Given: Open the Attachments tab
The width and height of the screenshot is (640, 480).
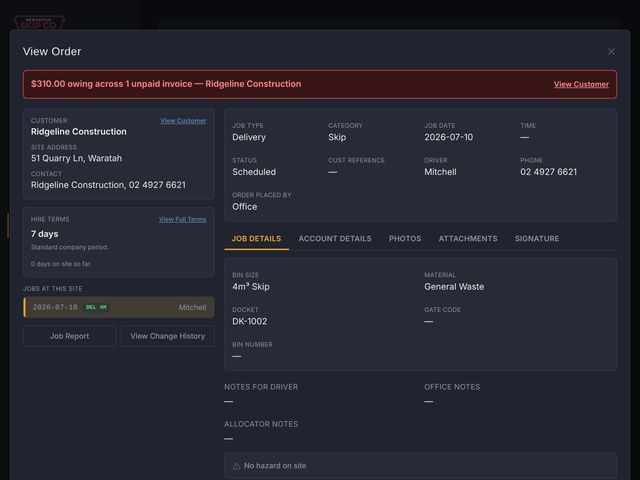Looking at the screenshot, I should click(x=468, y=239).
